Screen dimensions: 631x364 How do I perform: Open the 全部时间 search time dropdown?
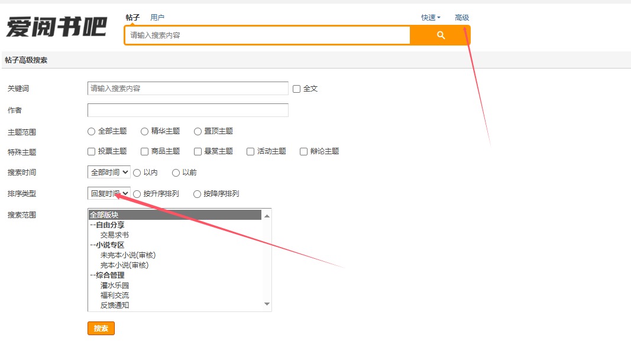109,173
